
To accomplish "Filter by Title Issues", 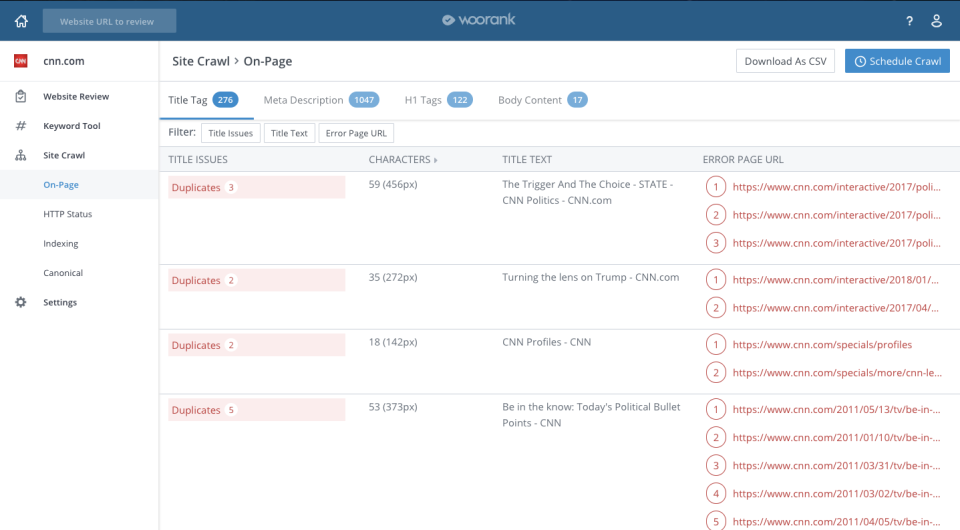I will (230, 133).
